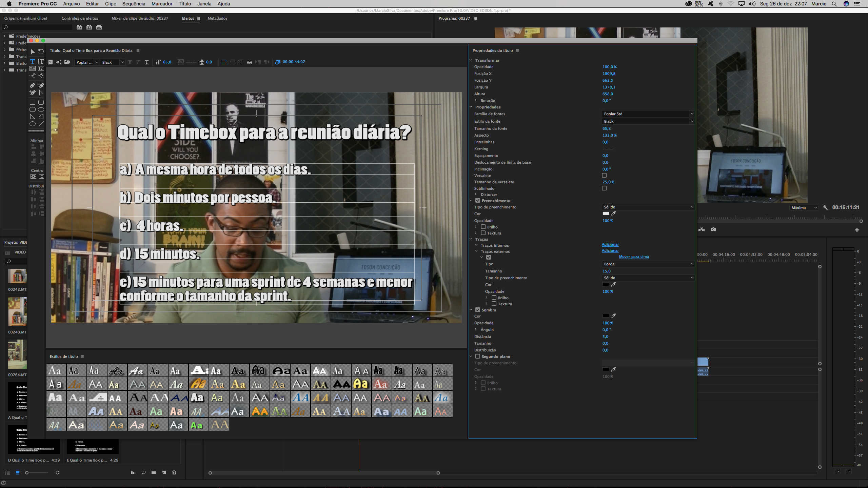The image size is (868, 488).
Task: Select the Area Type tool
Action: pos(33,68)
